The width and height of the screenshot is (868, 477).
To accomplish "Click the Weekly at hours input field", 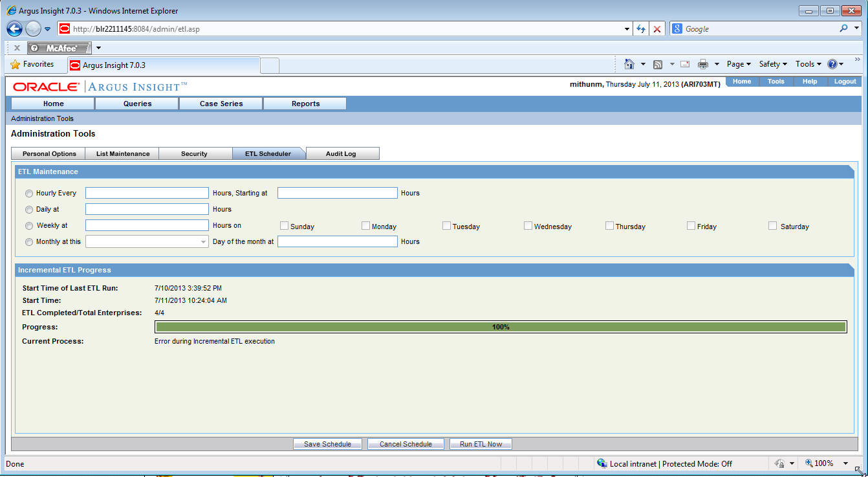I will (147, 225).
